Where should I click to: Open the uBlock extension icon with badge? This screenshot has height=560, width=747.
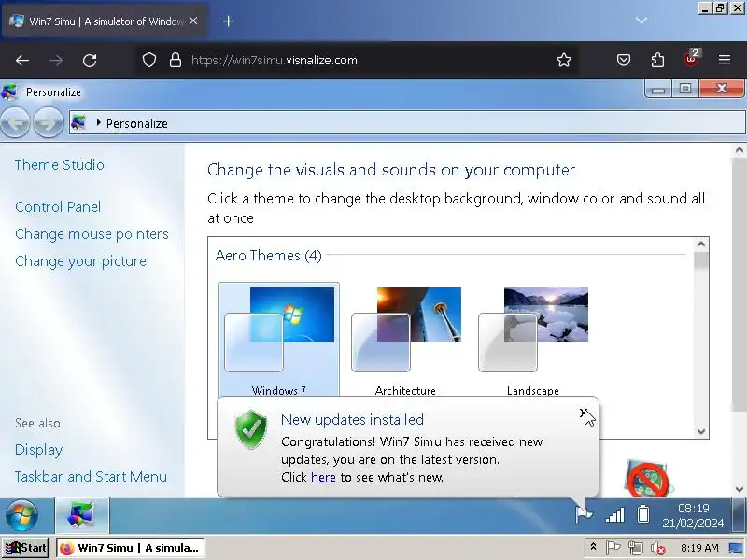691,59
